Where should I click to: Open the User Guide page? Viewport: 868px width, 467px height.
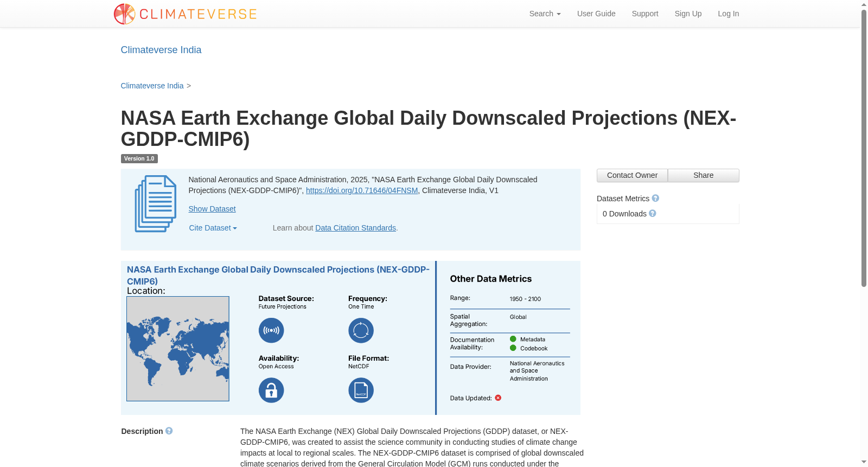pyautogui.click(x=596, y=14)
